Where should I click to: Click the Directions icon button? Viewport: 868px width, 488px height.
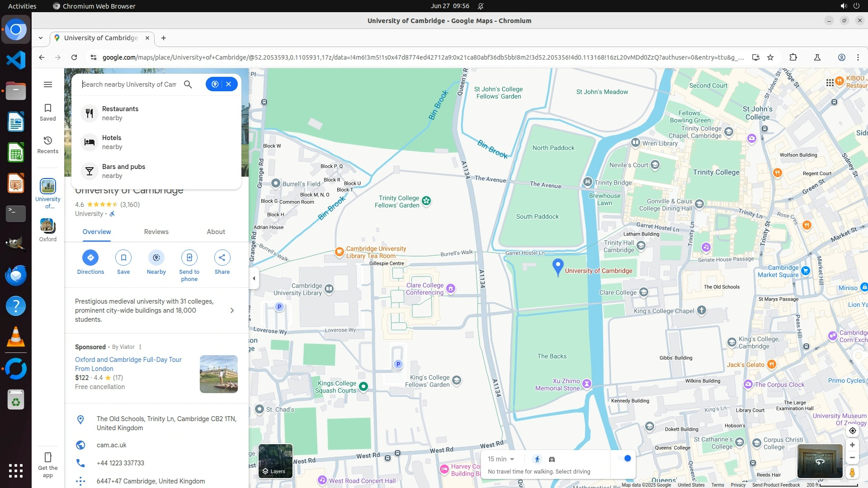pyautogui.click(x=90, y=258)
